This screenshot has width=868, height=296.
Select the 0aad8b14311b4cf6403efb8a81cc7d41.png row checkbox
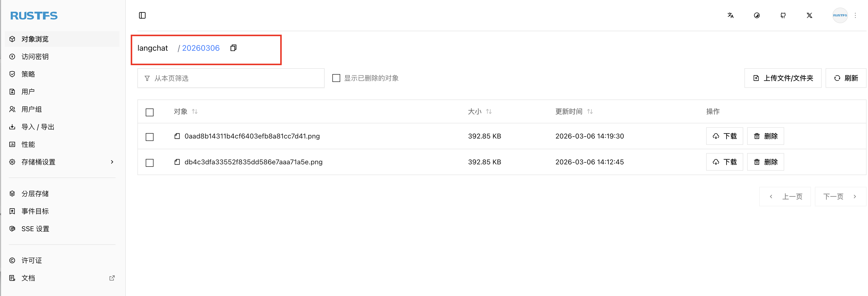150,137
